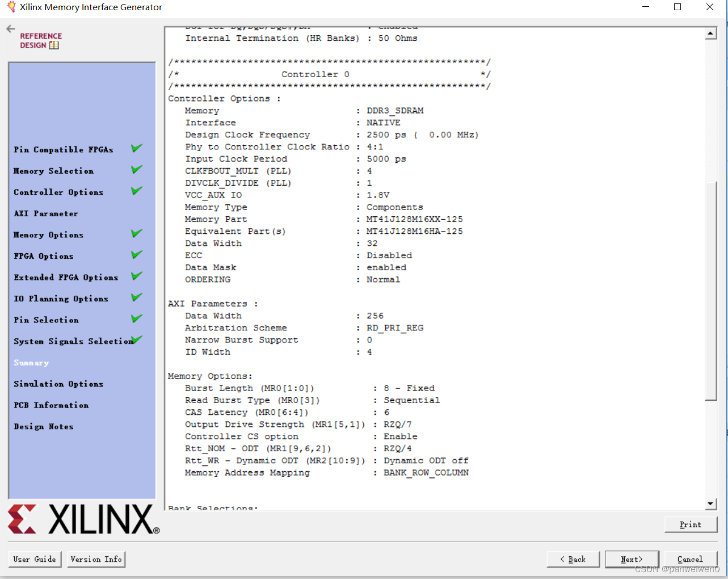Click the back arrow icon at top left

coord(11,28)
